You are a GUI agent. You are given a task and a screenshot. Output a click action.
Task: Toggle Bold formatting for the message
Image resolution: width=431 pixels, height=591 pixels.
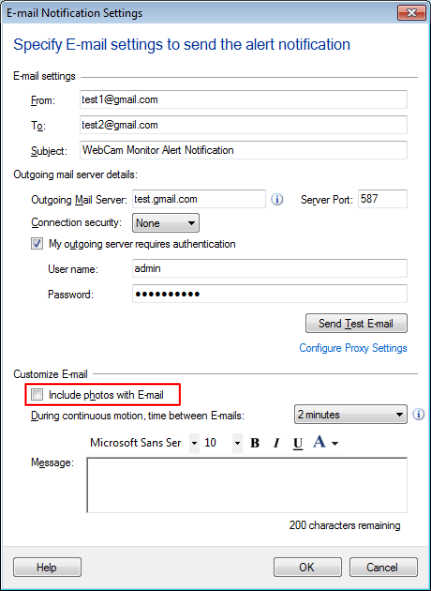point(255,442)
